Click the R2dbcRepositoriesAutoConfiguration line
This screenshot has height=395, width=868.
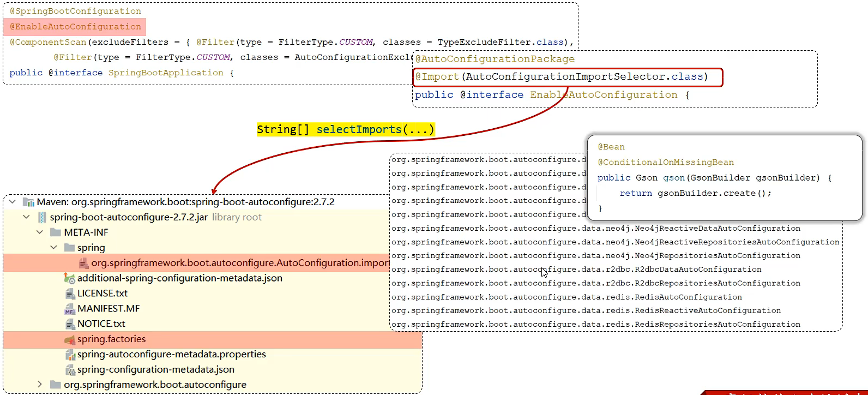[596, 284]
